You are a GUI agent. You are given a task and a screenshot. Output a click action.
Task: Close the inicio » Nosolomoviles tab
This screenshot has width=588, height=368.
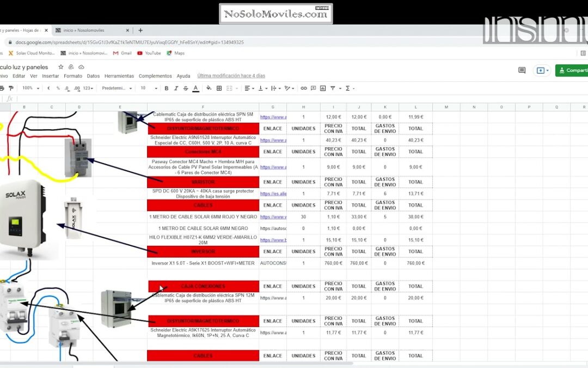click(127, 31)
